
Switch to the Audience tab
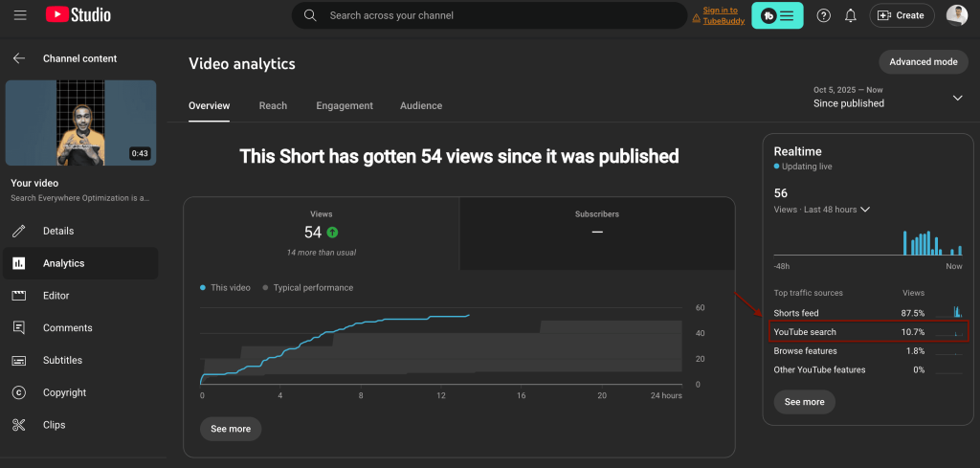421,105
